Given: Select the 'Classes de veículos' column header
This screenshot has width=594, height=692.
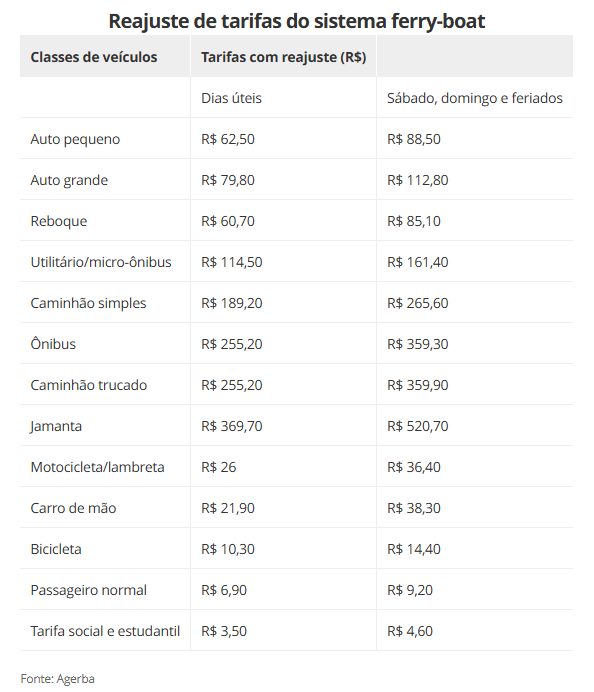Looking at the screenshot, I should (x=94, y=57).
